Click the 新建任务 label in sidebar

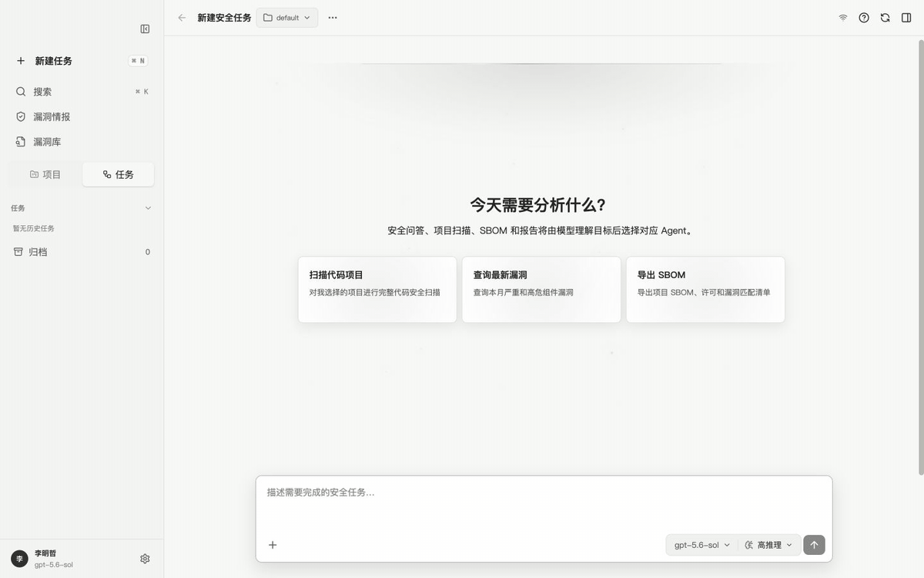(53, 61)
